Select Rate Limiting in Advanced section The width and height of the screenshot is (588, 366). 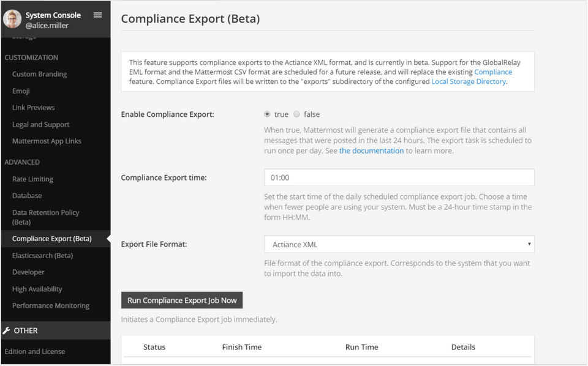tap(32, 179)
